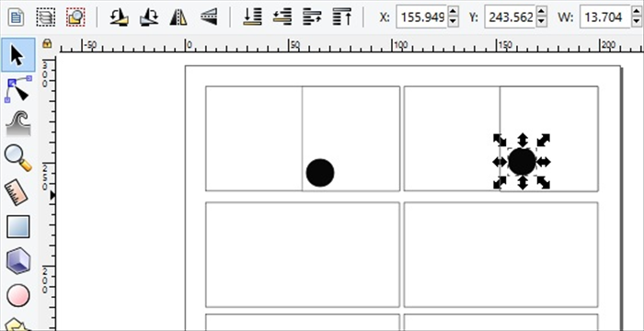
Task: Choose the Zoom magnifier tool
Action: tap(18, 158)
